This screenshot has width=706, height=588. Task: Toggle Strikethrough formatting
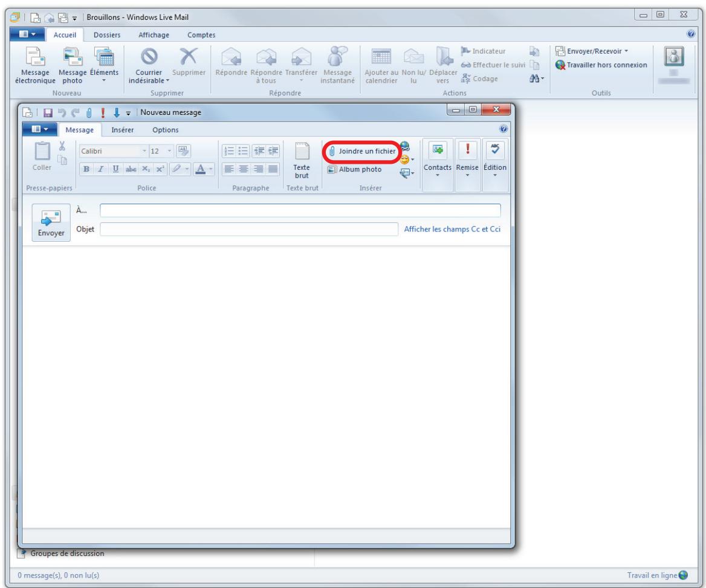pos(131,169)
